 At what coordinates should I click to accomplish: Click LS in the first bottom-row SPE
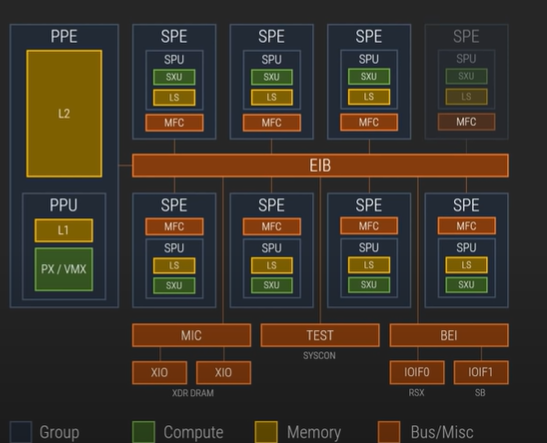click(174, 265)
